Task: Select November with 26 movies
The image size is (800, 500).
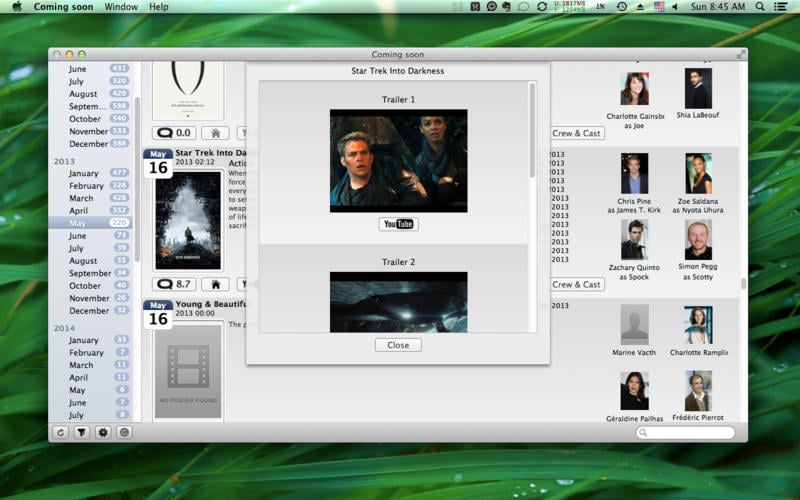Action: (x=90, y=298)
